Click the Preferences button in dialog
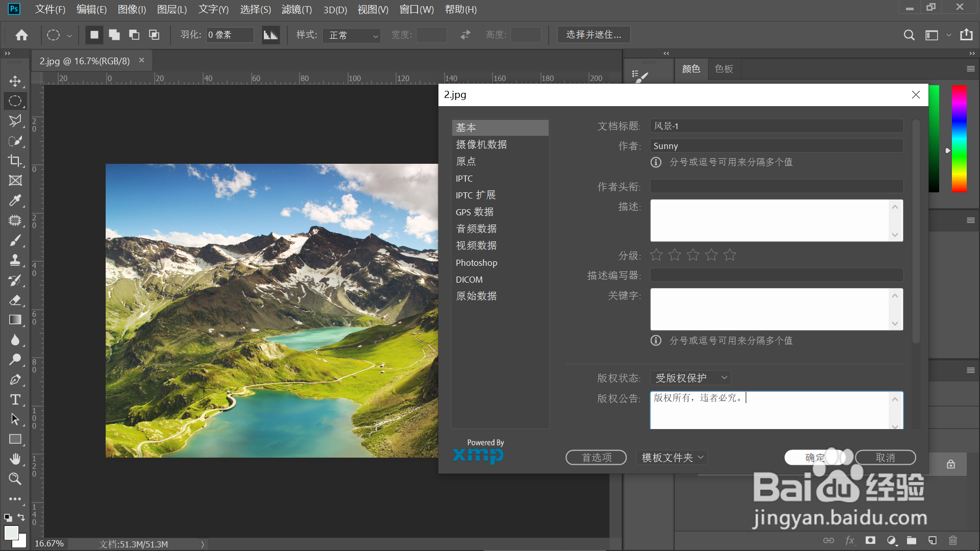The height and width of the screenshot is (551, 980). tap(596, 458)
